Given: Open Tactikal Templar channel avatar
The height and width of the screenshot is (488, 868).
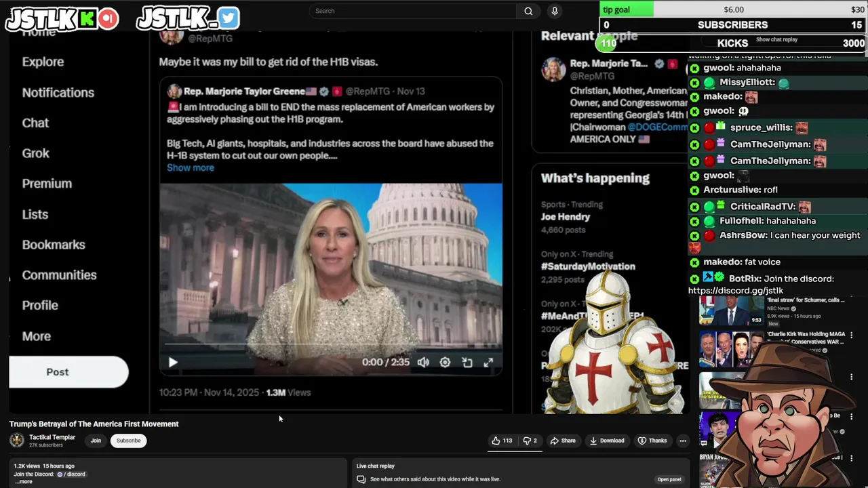Looking at the screenshot, I should 17,441.
